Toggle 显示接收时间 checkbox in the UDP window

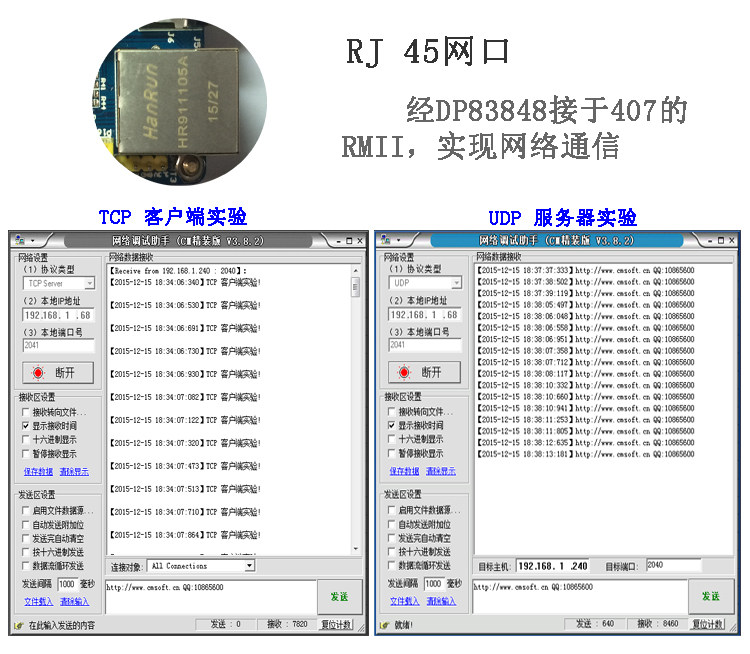[x=392, y=425]
